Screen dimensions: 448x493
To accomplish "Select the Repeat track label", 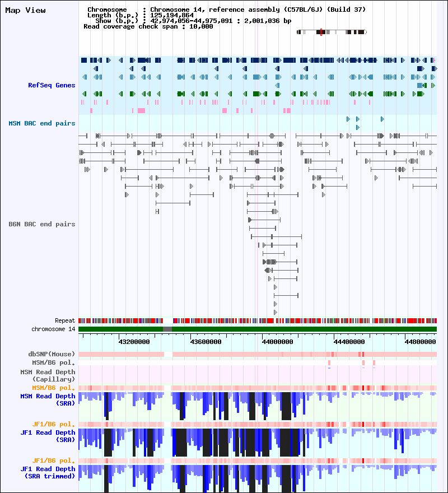I will pyautogui.click(x=65, y=320).
